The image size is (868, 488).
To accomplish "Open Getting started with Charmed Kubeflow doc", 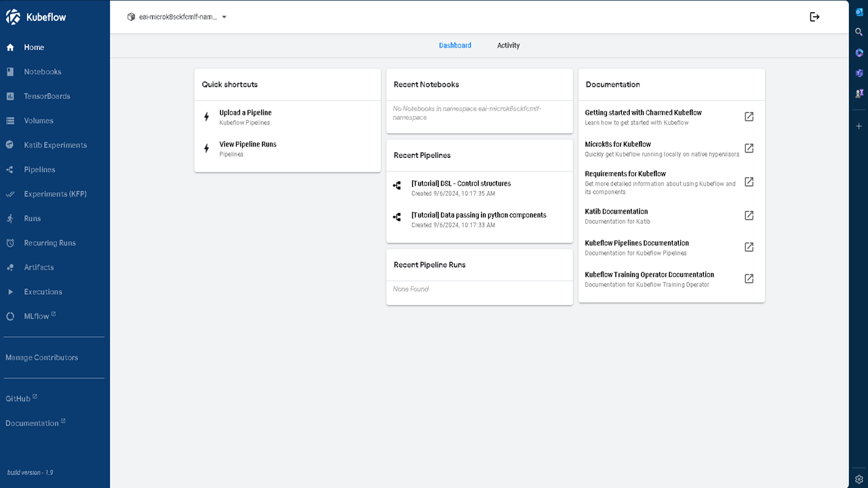I will 644,113.
